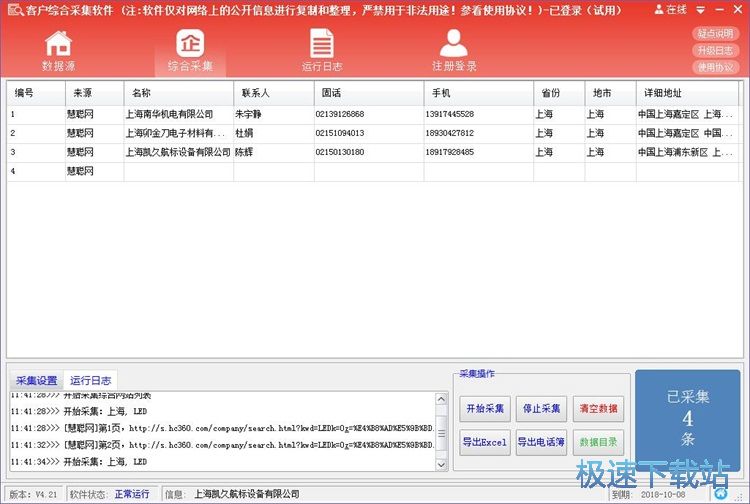Click the log scrollbar up arrow
750x504 pixels.
[x=441, y=399]
